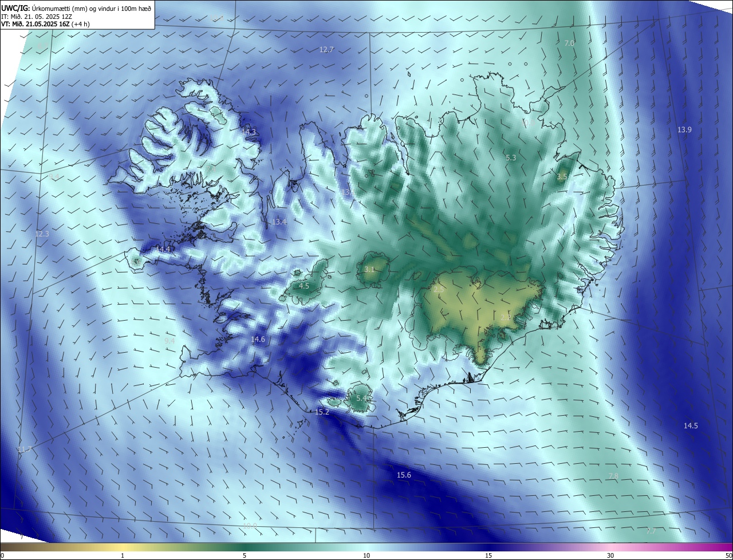Viewport: 733px width, 560px height.
Task: Select the 5 tick on the color scale
Action: click(245, 555)
